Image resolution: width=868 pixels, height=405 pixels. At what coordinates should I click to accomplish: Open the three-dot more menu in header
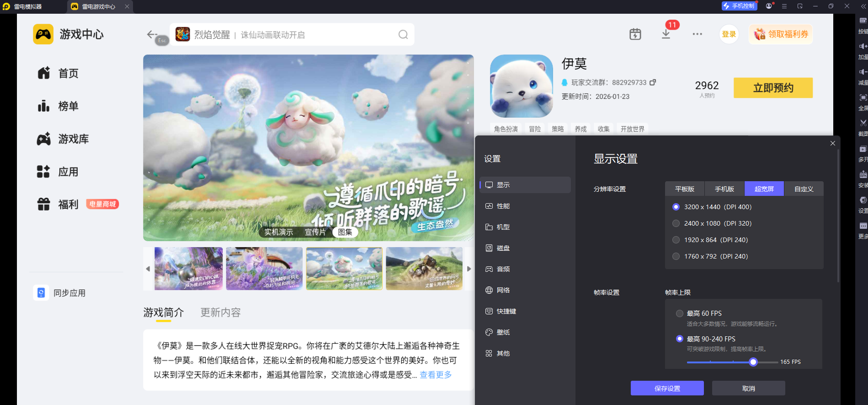(697, 34)
